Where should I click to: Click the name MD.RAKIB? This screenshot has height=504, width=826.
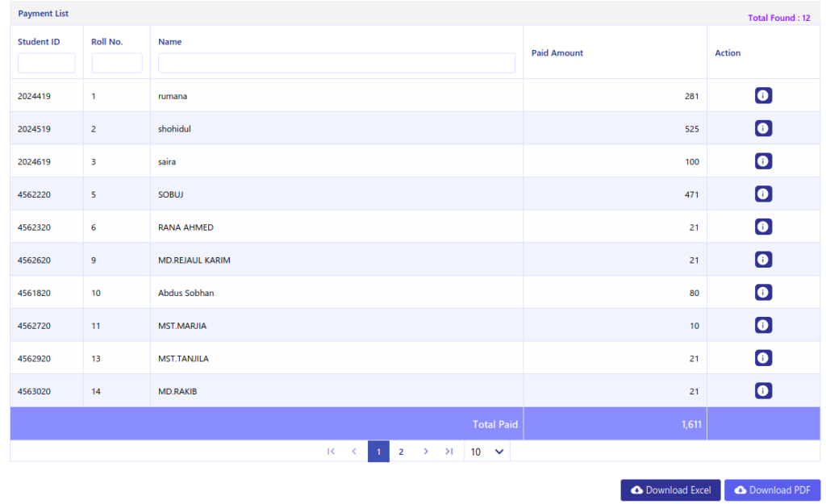coord(177,391)
